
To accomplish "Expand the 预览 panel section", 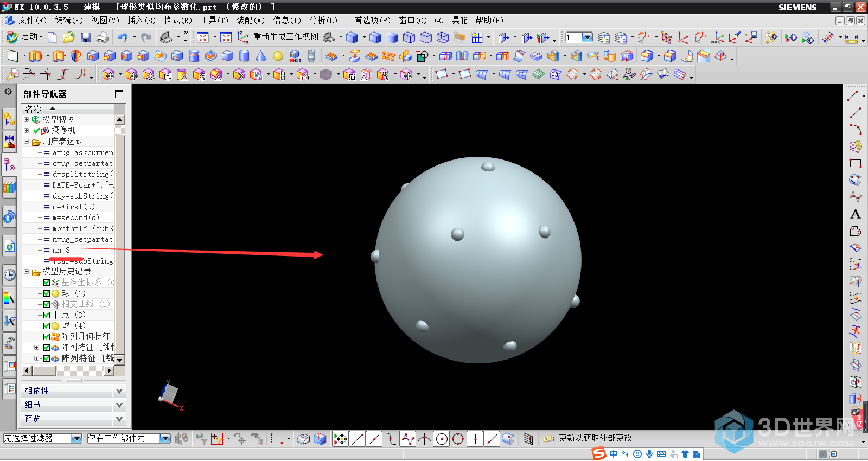I will click(119, 419).
